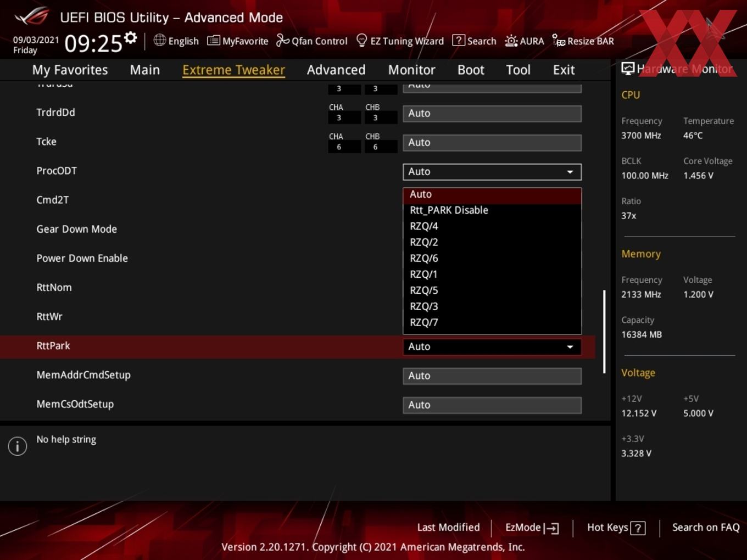Choose RZQ/7 from the list
The width and height of the screenshot is (747, 560).
click(492, 322)
